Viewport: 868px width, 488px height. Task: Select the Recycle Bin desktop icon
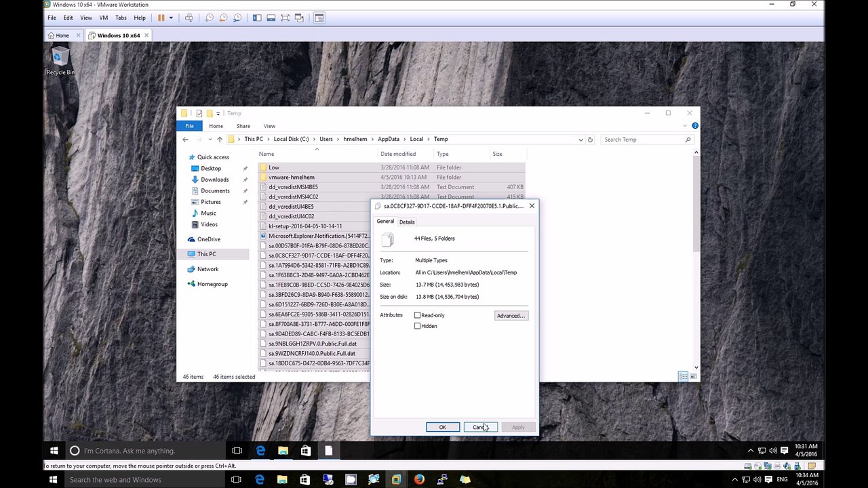[60, 61]
